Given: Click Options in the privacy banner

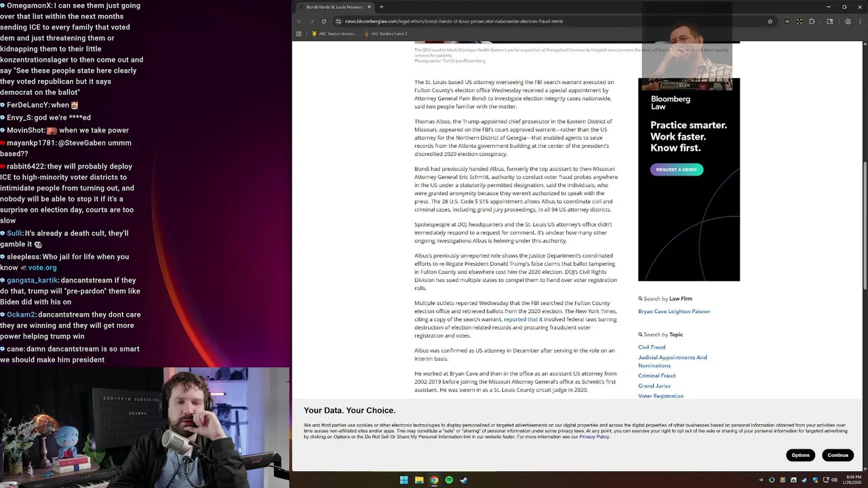Looking at the screenshot, I should (800, 455).
